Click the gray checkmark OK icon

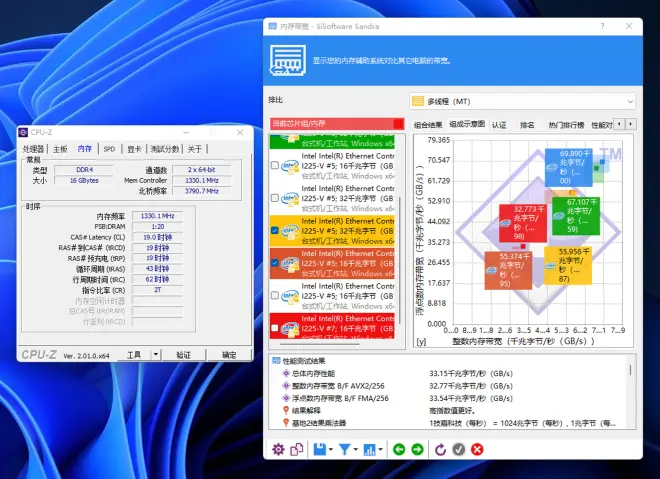coord(459,449)
